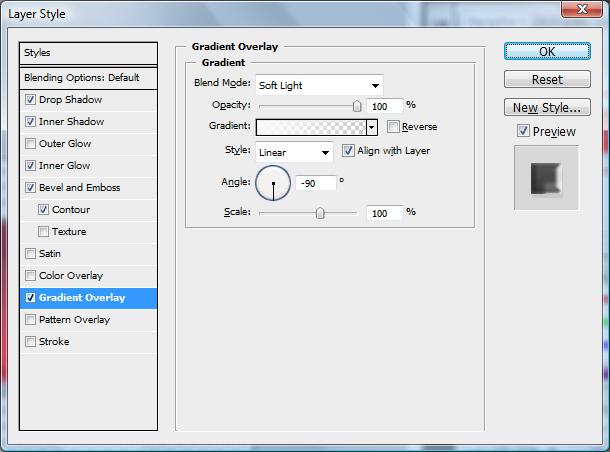This screenshot has width=610, height=452.
Task: Uncheck the Preview checkbox
Action: 523,131
